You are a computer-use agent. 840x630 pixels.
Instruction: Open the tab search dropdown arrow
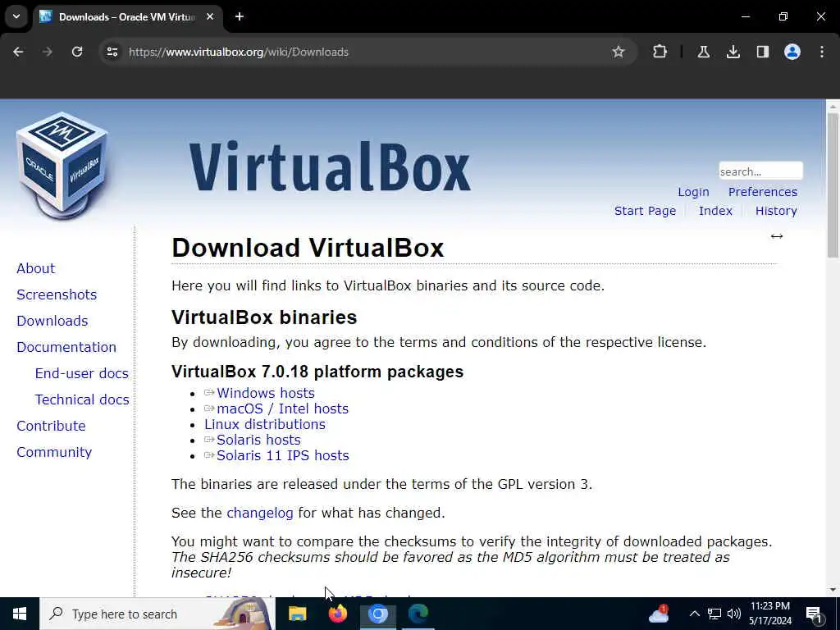16,16
